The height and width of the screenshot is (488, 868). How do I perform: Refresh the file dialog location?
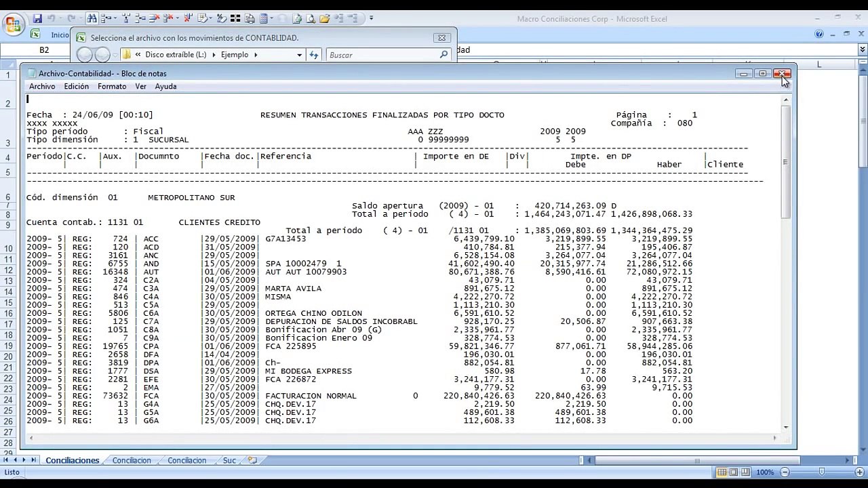coord(314,55)
